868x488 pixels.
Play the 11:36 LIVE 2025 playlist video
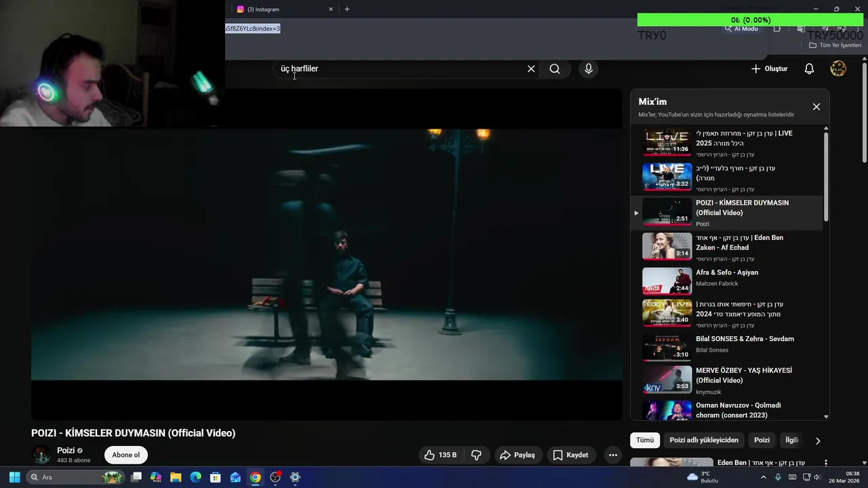(726, 143)
